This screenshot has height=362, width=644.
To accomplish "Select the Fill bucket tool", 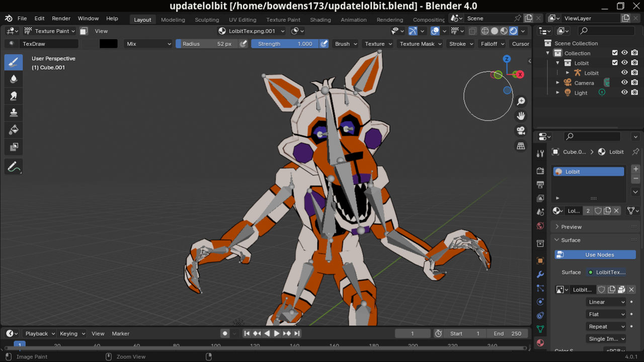I will pyautogui.click(x=14, y=130).
